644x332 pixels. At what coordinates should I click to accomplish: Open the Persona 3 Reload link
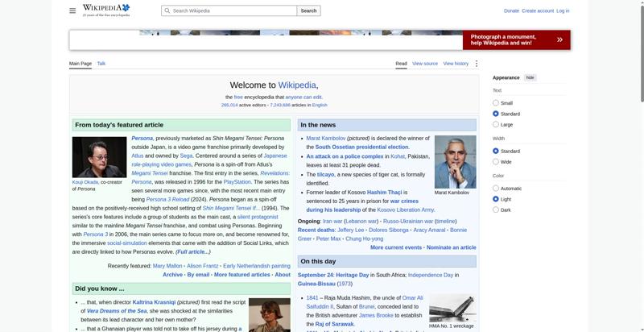[167, 199]
